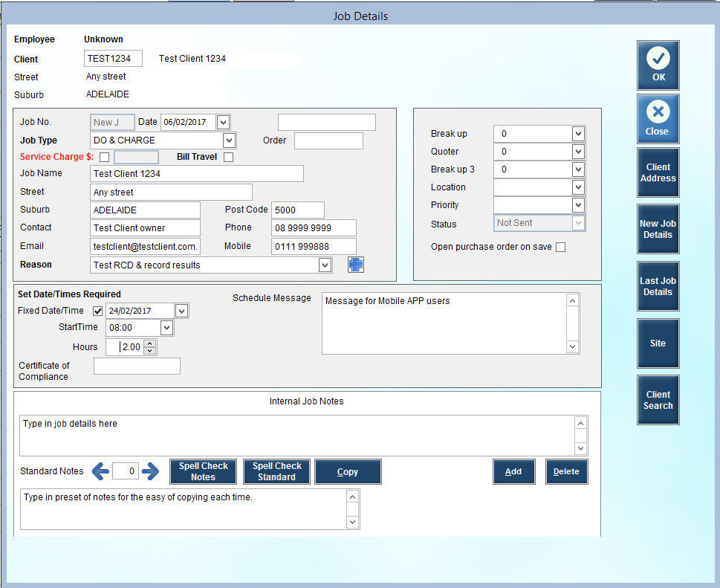Viewport: 720px width, 588px height.
Task: Click the Service Charge amount field
Action: pyautogui.click(x=136, y=157)
